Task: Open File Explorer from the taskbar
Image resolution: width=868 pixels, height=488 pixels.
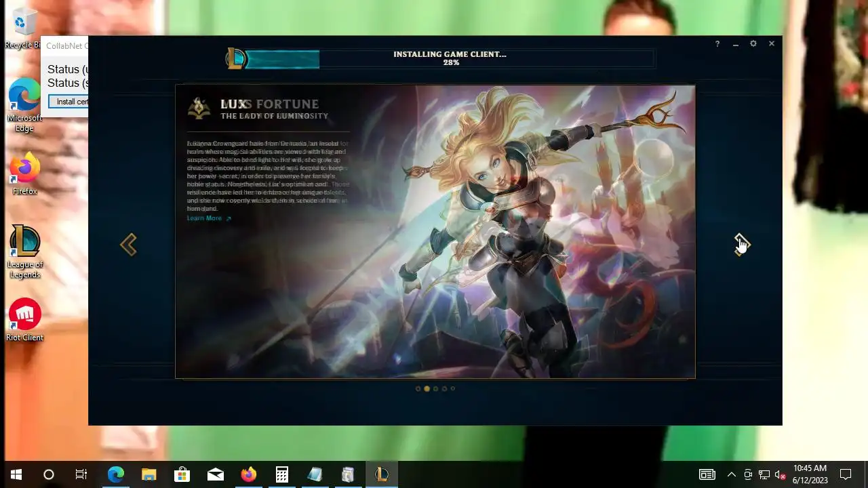Action: click(149, 474)
